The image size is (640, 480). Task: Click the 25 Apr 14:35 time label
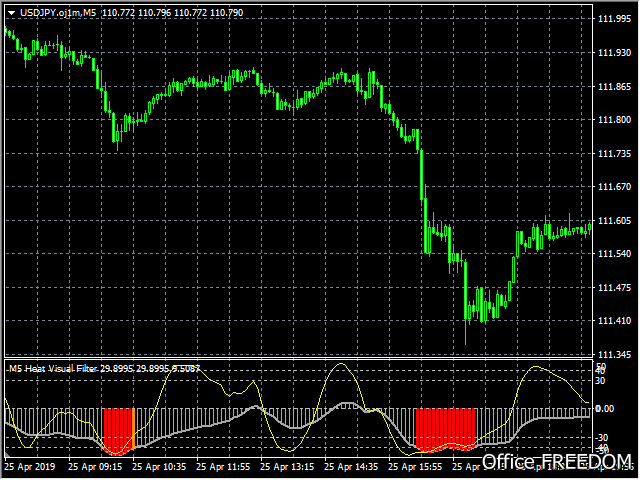pos(351,467)
